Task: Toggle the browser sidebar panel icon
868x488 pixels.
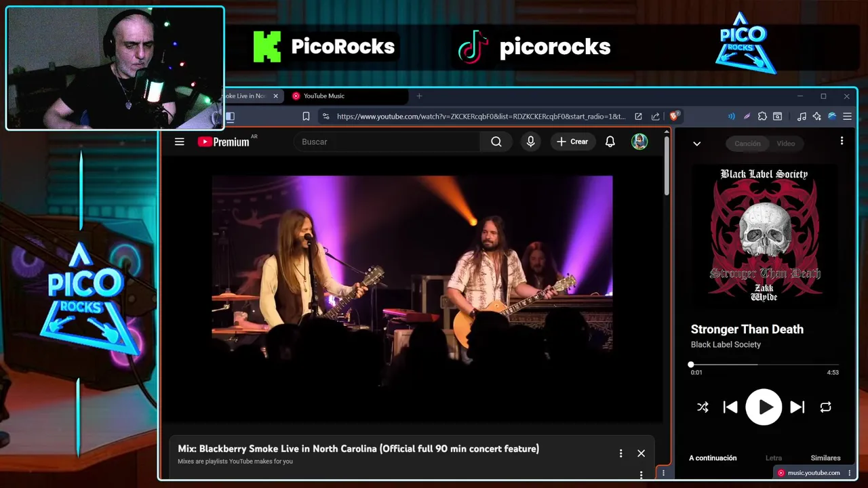Action: [230, 117]
